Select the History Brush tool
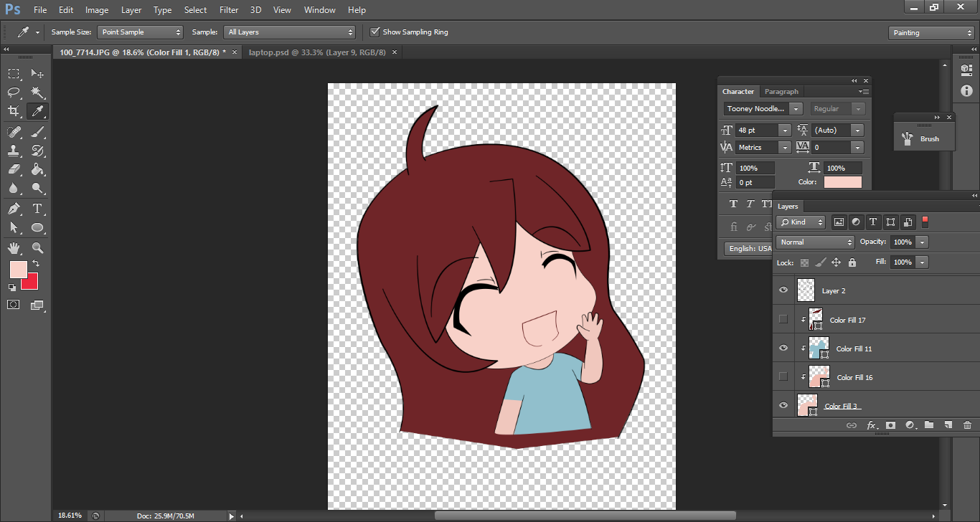Screen dimensions: 980x522 37,151
